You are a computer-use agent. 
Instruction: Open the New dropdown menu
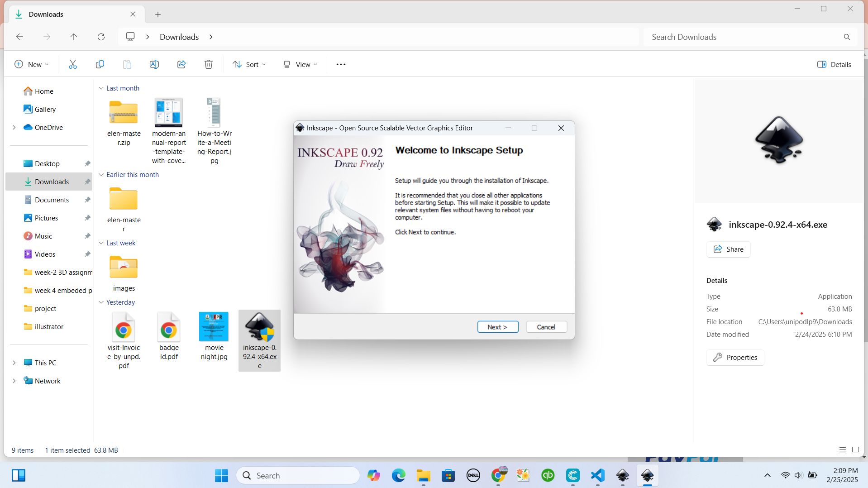pos(31,64)
